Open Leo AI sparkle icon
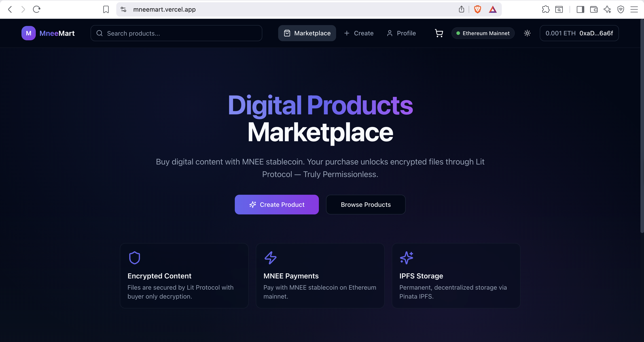 [x=607, y=9]
